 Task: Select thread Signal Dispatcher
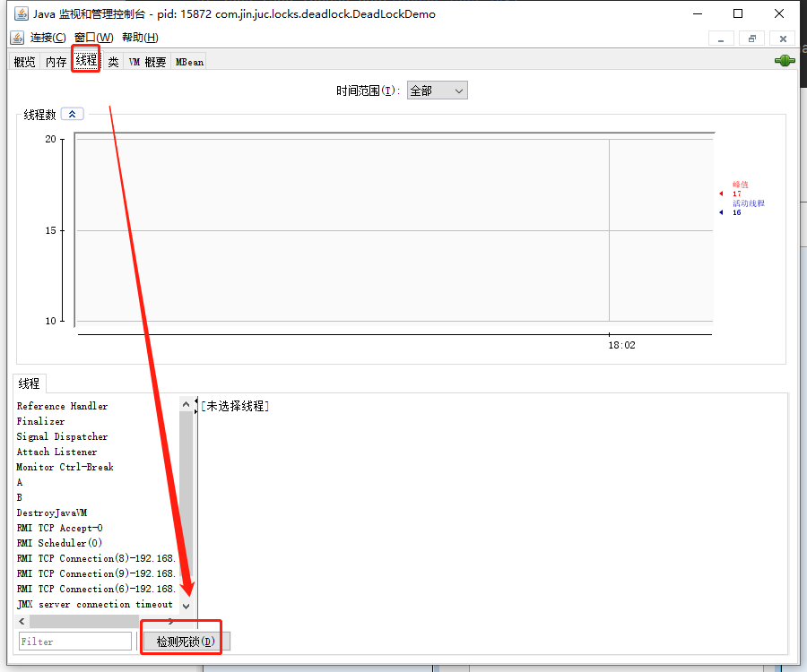coord(62,436)
